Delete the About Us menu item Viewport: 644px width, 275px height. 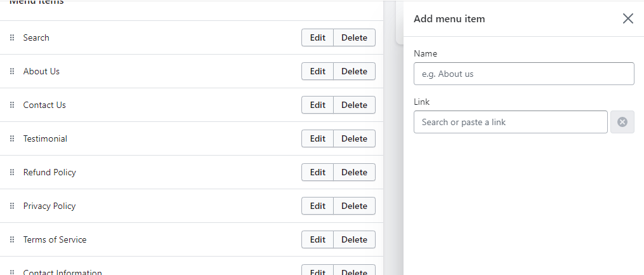pos(354,71)
